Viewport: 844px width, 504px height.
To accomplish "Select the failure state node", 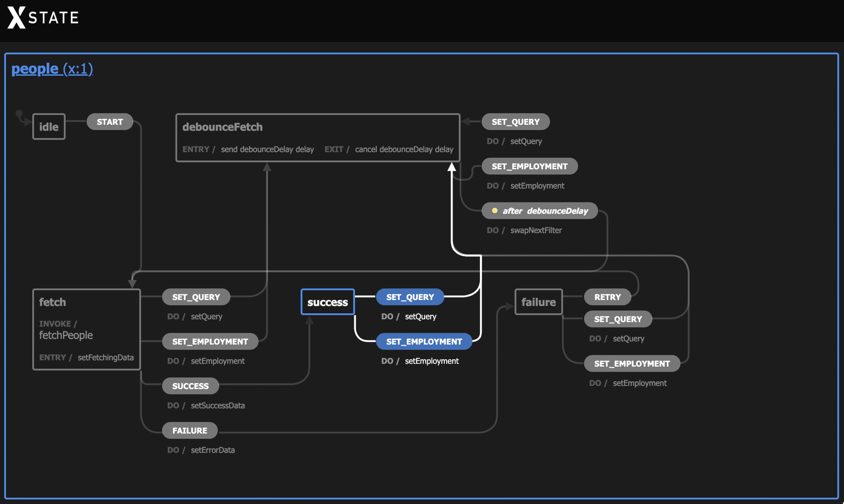I will pyautogui.click(x=538, y=302).
